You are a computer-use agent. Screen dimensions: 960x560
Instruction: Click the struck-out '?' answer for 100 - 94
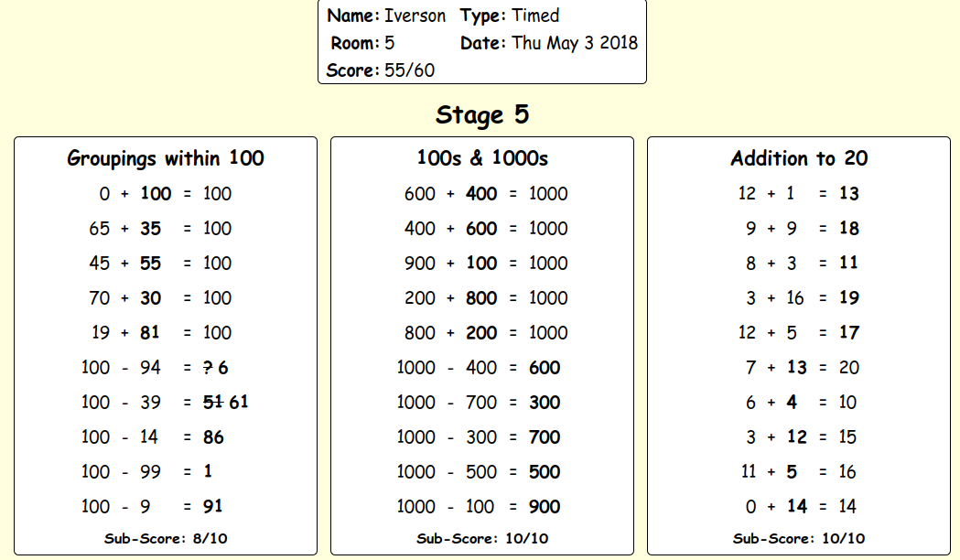[208, 368]
